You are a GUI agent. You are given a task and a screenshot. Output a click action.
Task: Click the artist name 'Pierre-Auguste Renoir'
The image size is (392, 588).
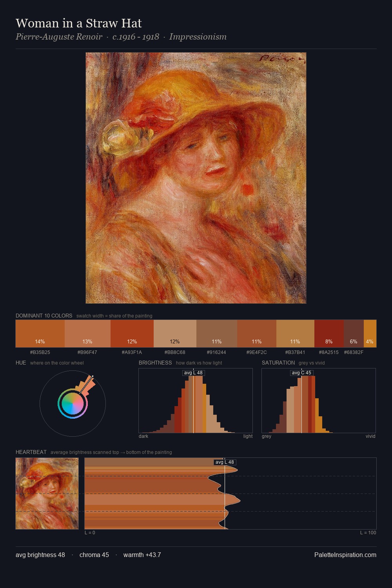point(59,37)
